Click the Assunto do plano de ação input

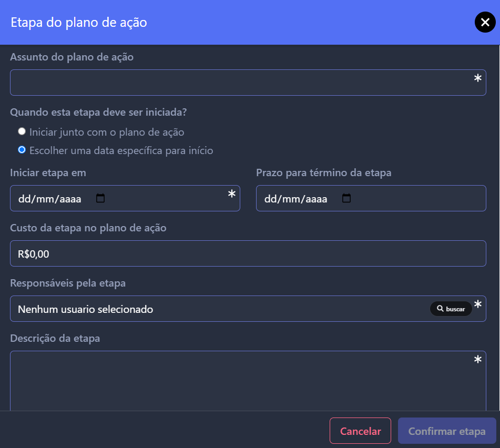click(x=248, y=83)
